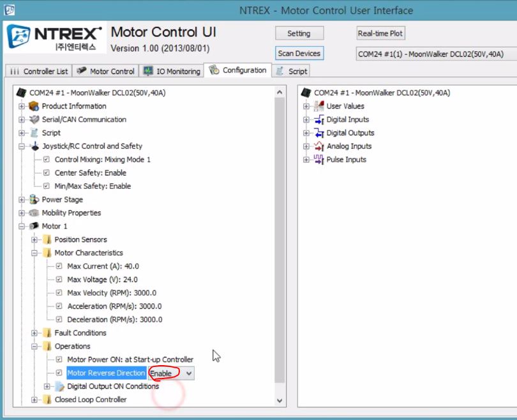Toggle Max Voltage (V) checkbox
Screen dimensions: 517x420
click(59, 279)
